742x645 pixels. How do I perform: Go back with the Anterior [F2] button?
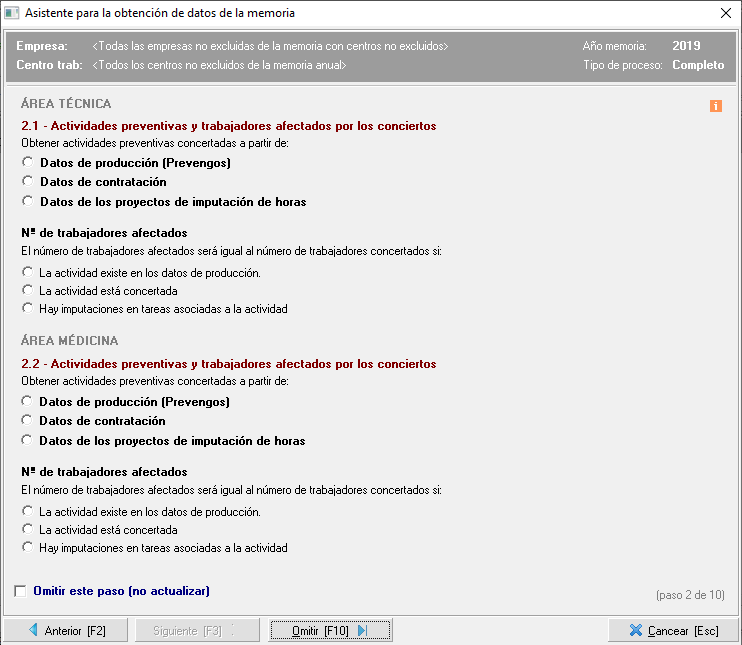click(x=67, y=631)
